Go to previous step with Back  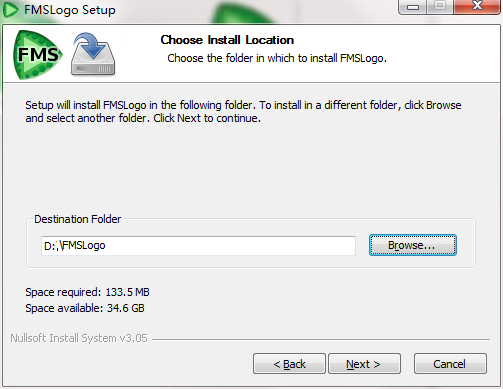(x=289, y=364)
